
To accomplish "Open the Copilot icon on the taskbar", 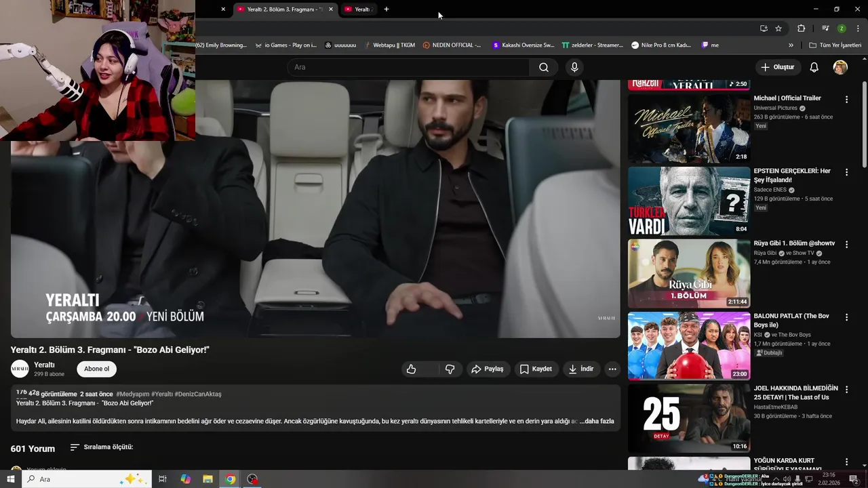I will (x=185, y=479).
